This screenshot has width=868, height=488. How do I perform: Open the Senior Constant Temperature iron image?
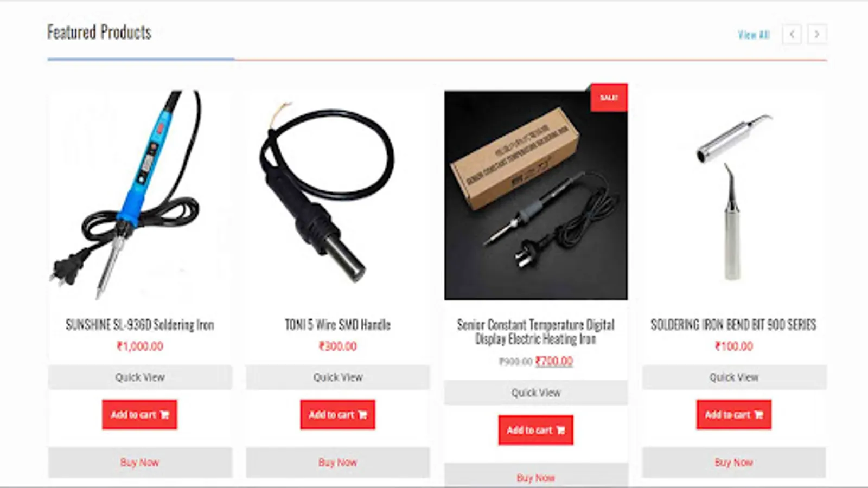(536, 195)
